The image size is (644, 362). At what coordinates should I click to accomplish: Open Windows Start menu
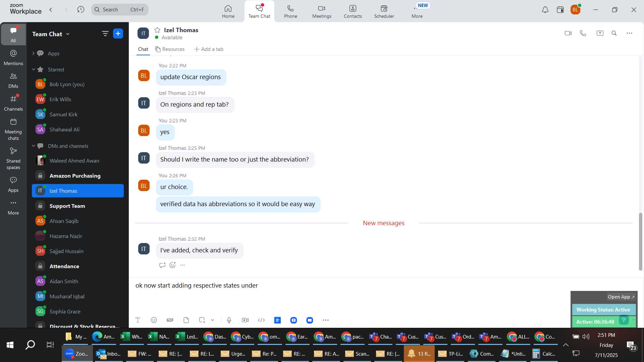click(x=10, y=345)
